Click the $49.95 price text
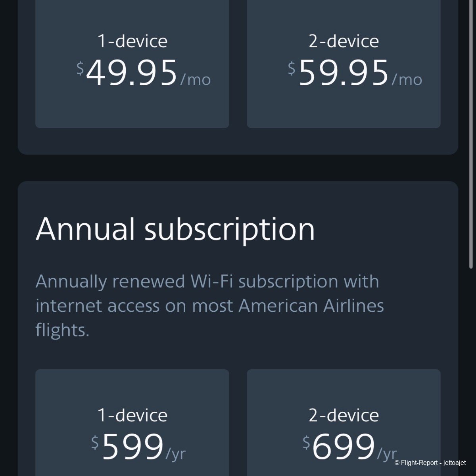 (x=127, y=73)
